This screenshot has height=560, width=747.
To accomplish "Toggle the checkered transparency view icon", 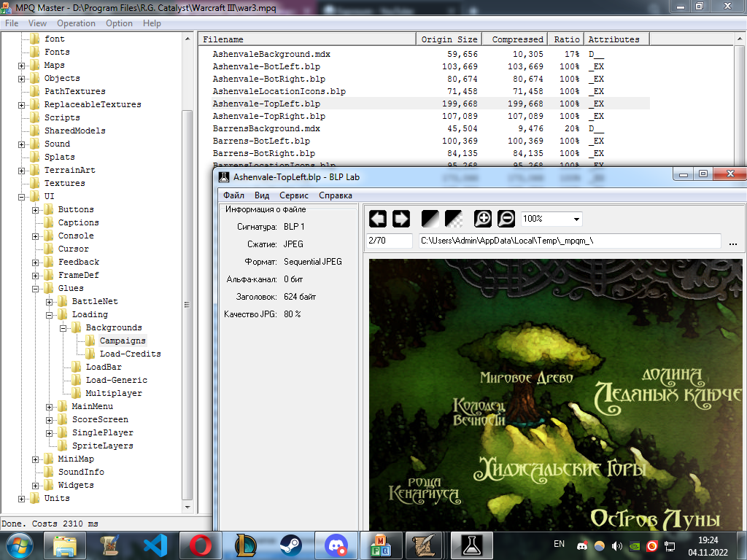I will [454, 219].
